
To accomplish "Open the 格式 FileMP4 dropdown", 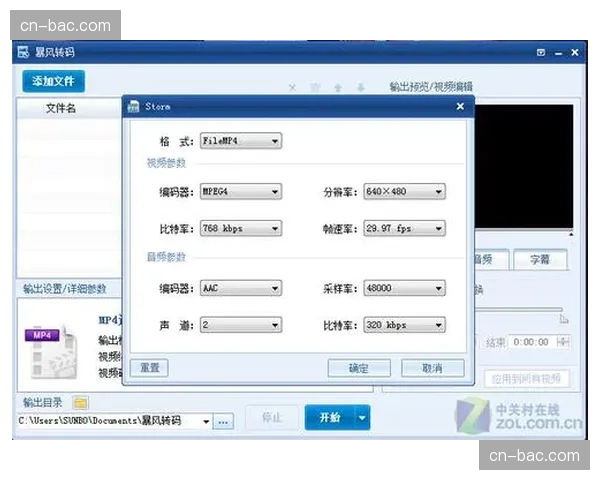I will 241,141.
